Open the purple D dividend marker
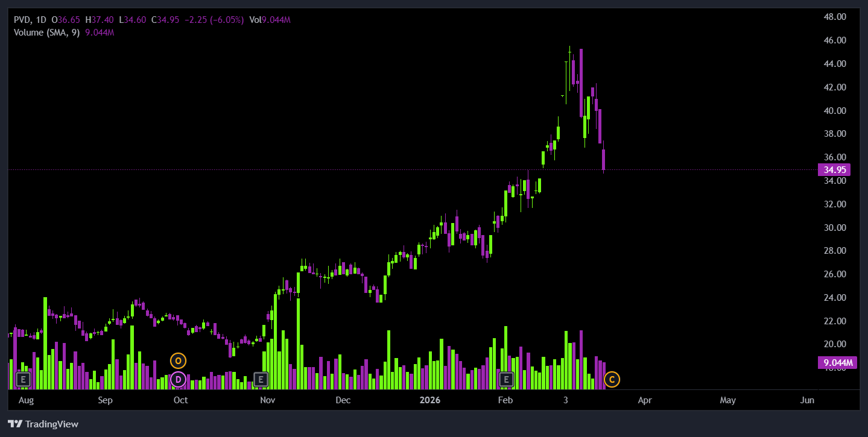Screen dimensions: 868x437 (178, 379)
